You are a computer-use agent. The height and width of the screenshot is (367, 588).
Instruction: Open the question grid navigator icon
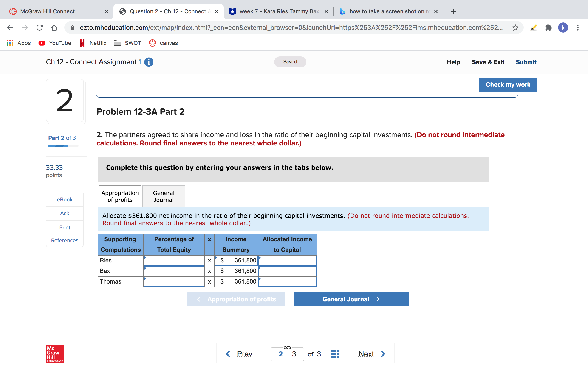[x=335, y=354]
